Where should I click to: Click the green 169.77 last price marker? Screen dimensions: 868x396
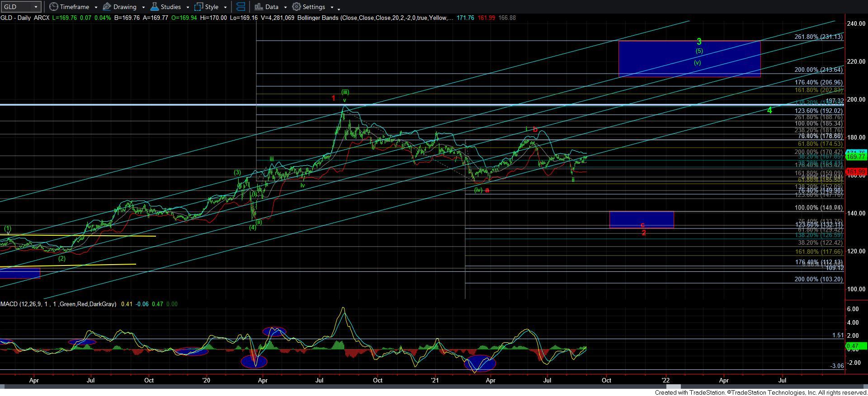pos(855,157)
